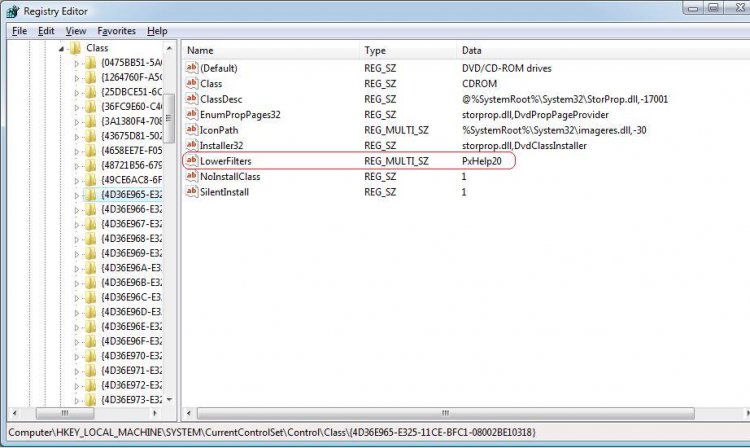Click folder icon of {25DBCE51-6C key
750x448 pixels.
[x=90, y=92]
